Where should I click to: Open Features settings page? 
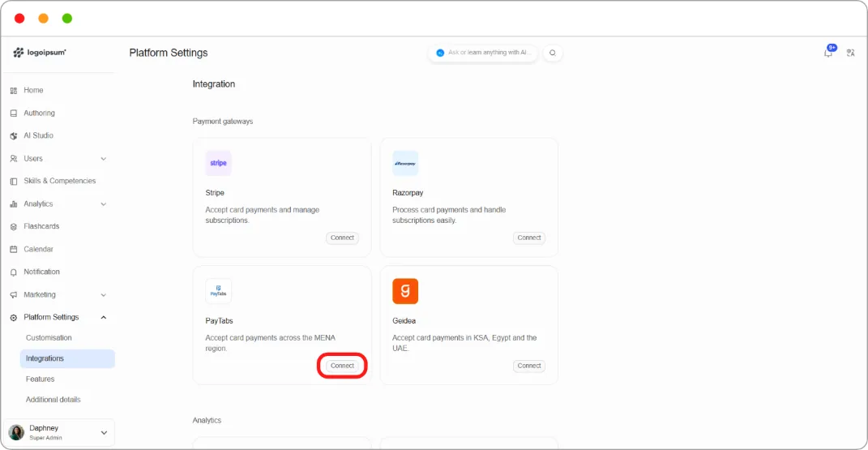click(x=40, y=379)
